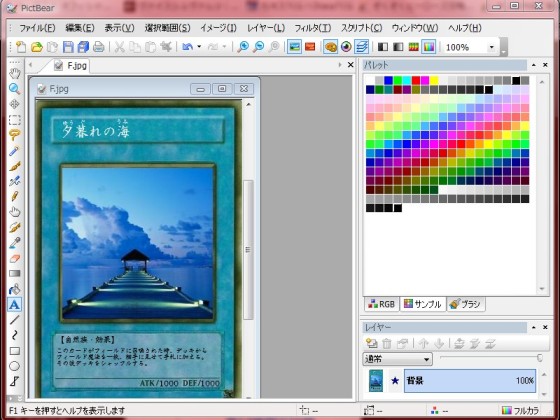Open the フィルタ(T) menu
Image resolution: width=560 pixels, height=420 pixels.
pos(312,28)
